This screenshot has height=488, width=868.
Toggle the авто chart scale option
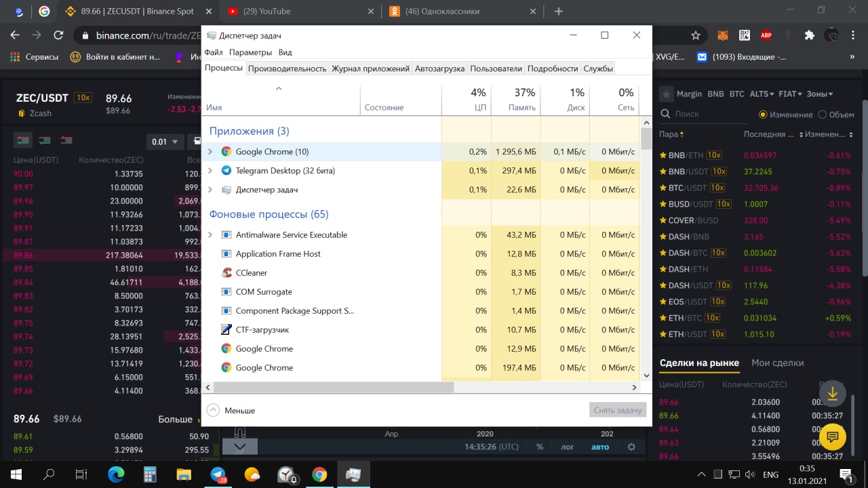pos(600,447)
